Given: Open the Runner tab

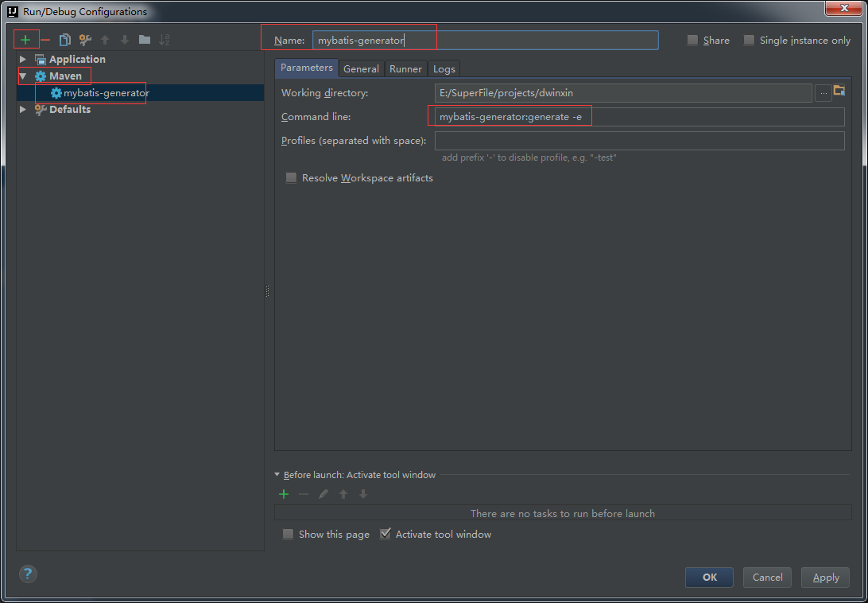Looking at the screenshot, I should [405, 69].
